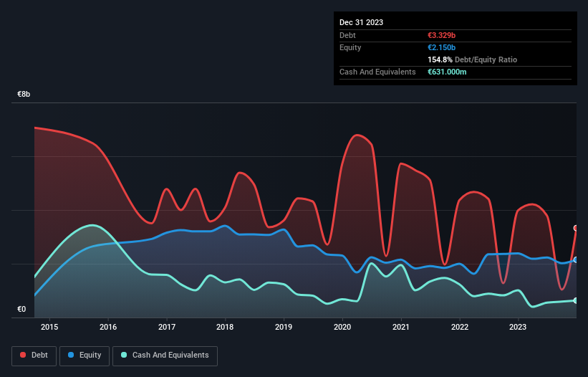Click the 154.8% Debt/Equity Ratio text
588x377 pixels.
(x=472, y=59)
